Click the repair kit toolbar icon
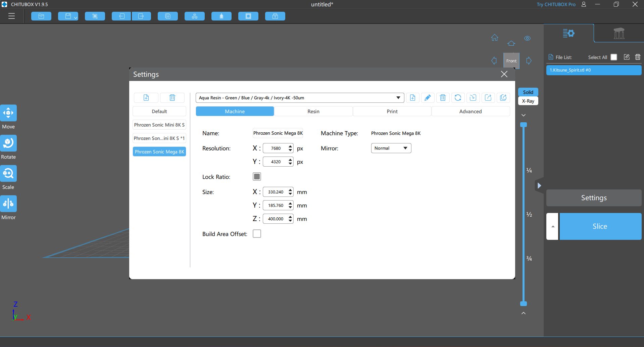The width and height of the screenshot is (644, 347). [275, 16]
